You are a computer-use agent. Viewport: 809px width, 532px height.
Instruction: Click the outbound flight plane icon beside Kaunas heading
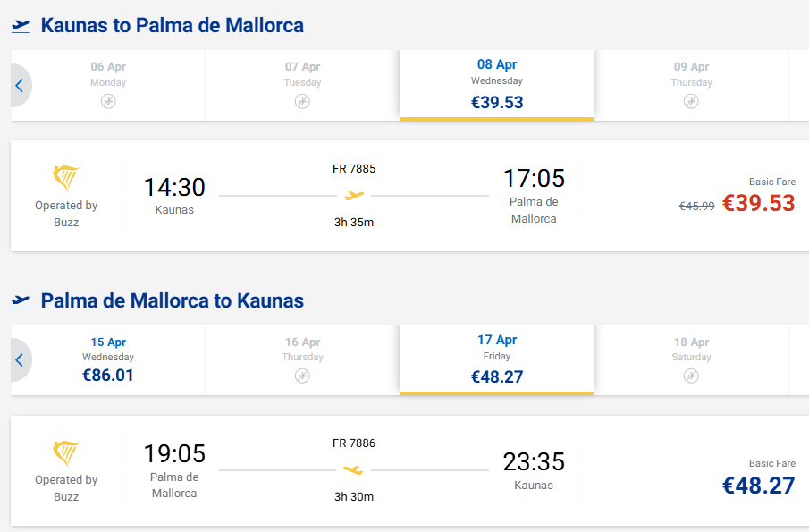click(x=21, y=26)
